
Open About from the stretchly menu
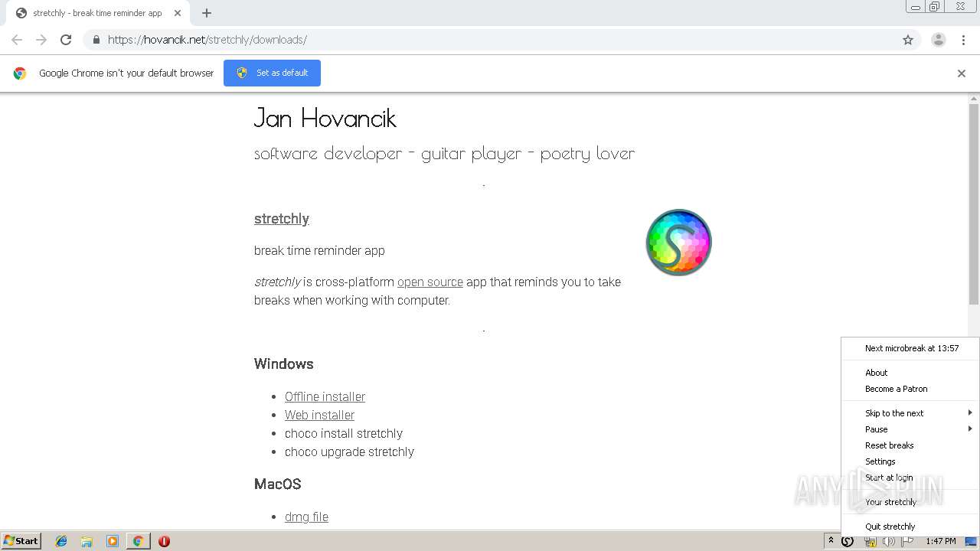click(910, 373)
